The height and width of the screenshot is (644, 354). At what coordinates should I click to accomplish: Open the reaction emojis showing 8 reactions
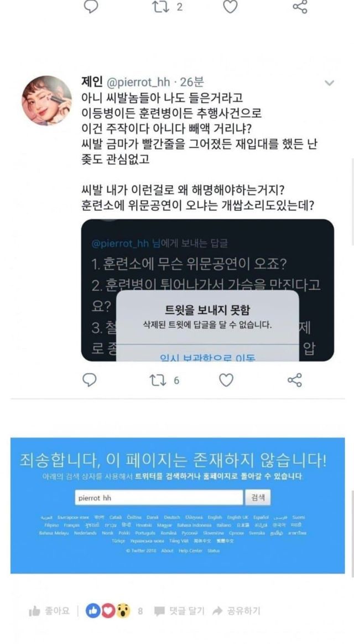(108, 611)
